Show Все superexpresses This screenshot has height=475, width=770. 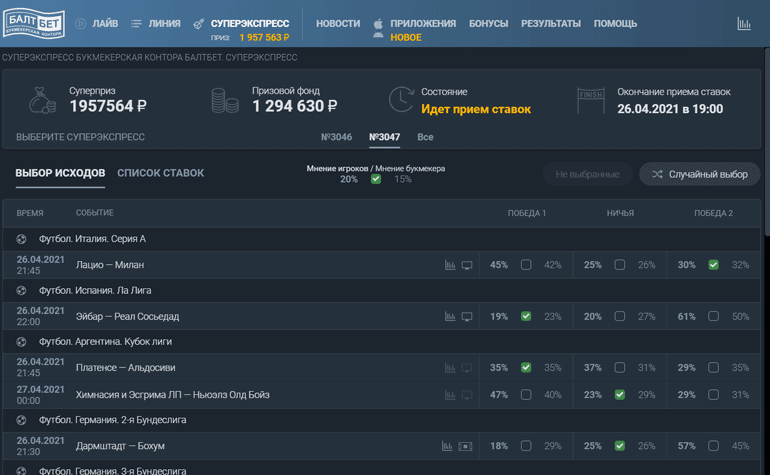point(425,137)
